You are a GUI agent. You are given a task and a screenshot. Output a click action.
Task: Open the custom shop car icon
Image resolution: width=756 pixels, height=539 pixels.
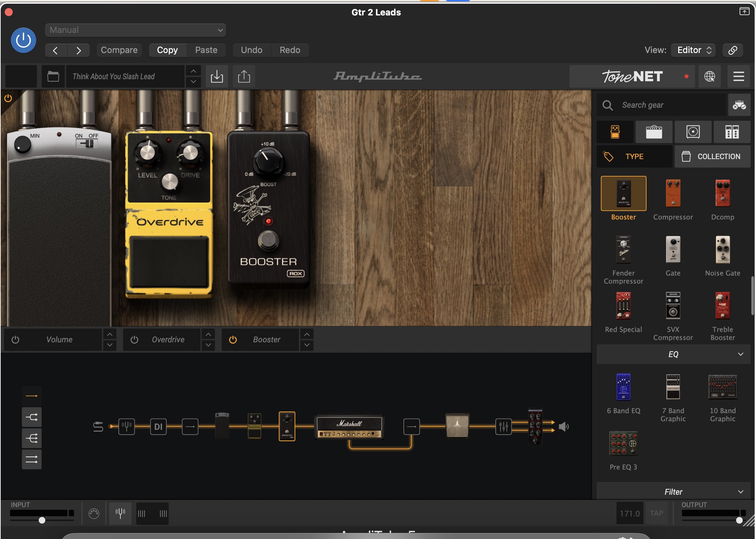point(739,105)
